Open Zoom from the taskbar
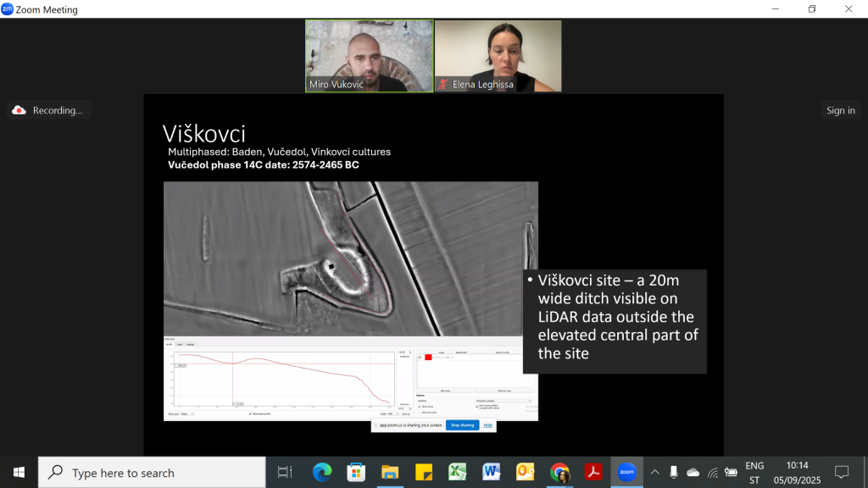 point(626,472)
